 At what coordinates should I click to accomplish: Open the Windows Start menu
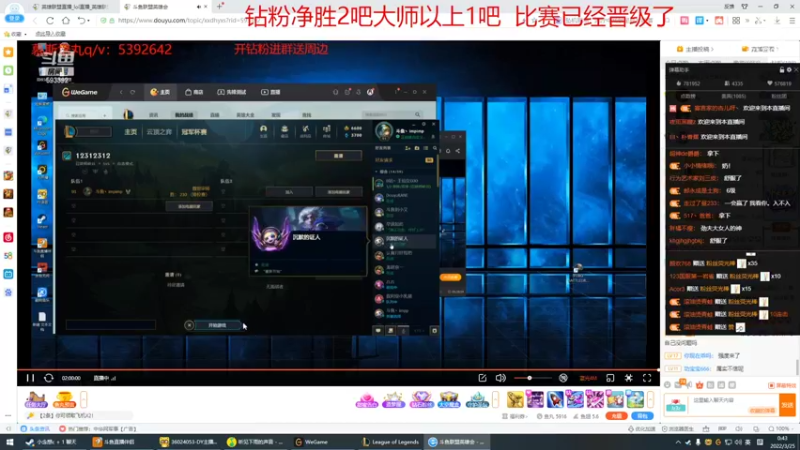[x=9, y=442]
